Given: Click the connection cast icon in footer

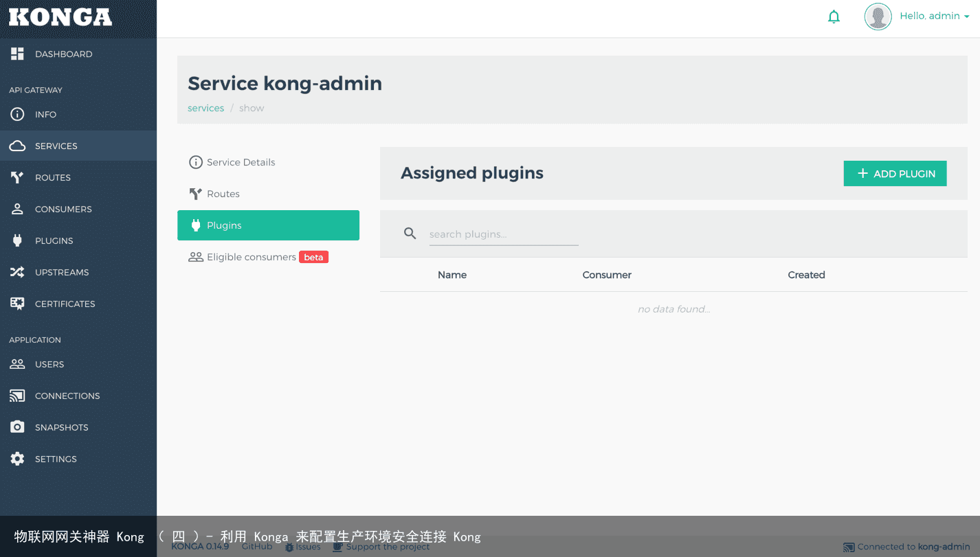Looking at the screenshot, I should (x=849, y=547).
